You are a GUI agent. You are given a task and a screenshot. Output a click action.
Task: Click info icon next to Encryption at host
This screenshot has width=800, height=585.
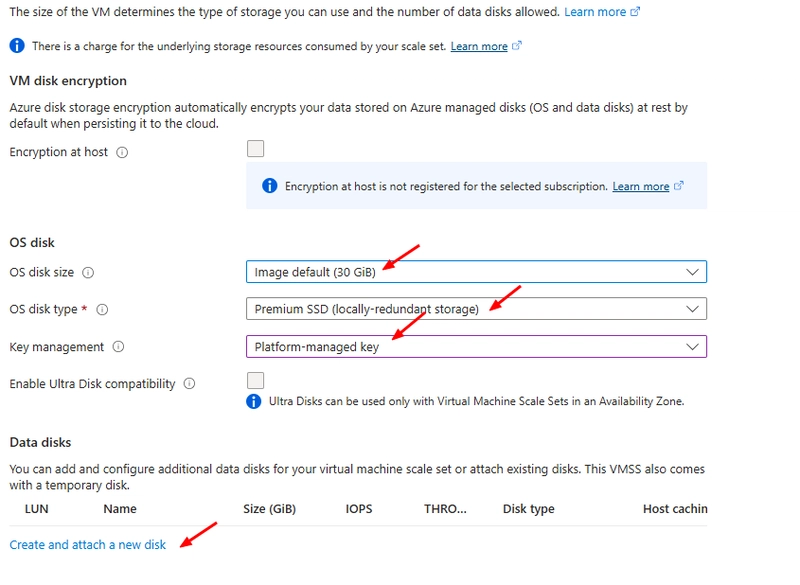(x=122, y=152)
